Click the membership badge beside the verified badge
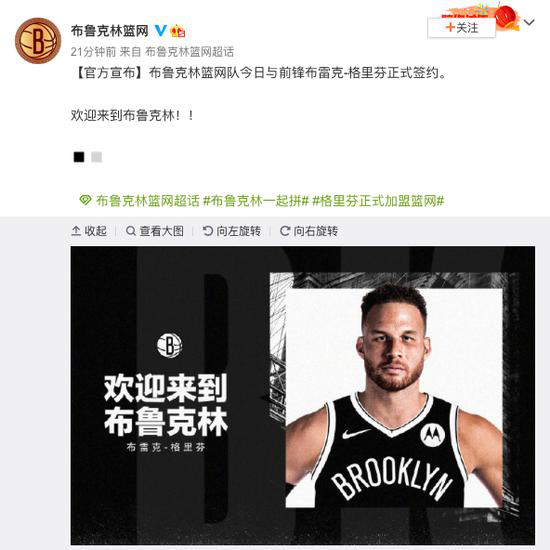 pyautogui.click(x=177, y=31)
